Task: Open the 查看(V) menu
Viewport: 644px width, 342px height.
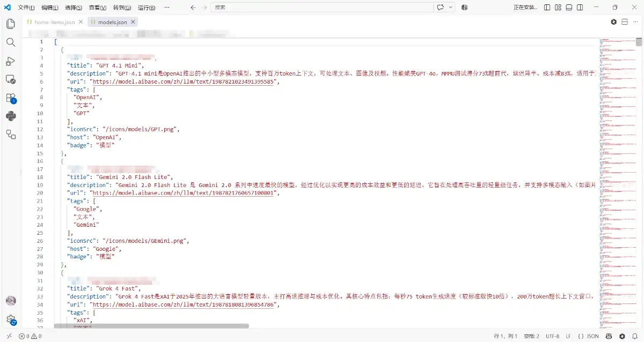Action: coord(98,8)
